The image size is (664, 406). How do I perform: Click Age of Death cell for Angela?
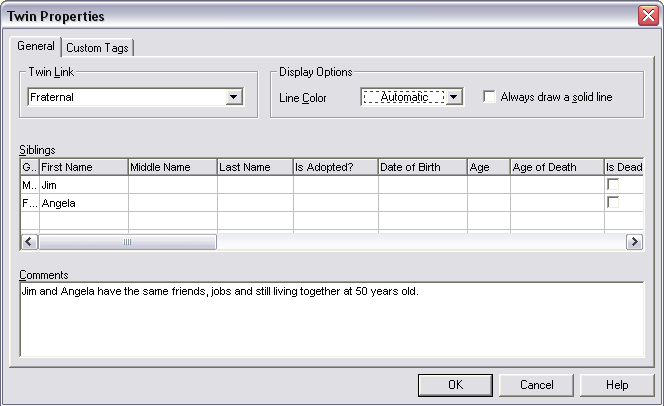coord(557,203)
